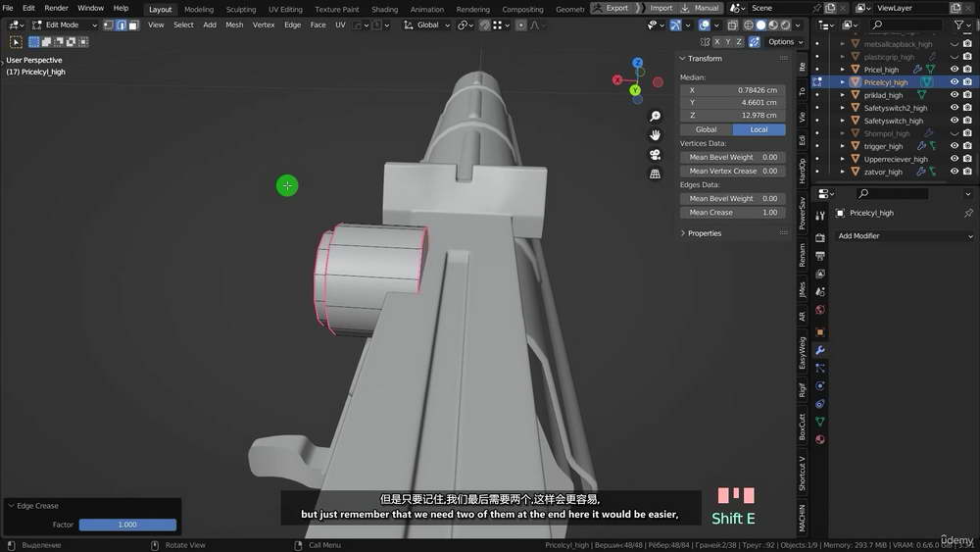
Task: Open the Edge menu
Action: coord(292,25)
